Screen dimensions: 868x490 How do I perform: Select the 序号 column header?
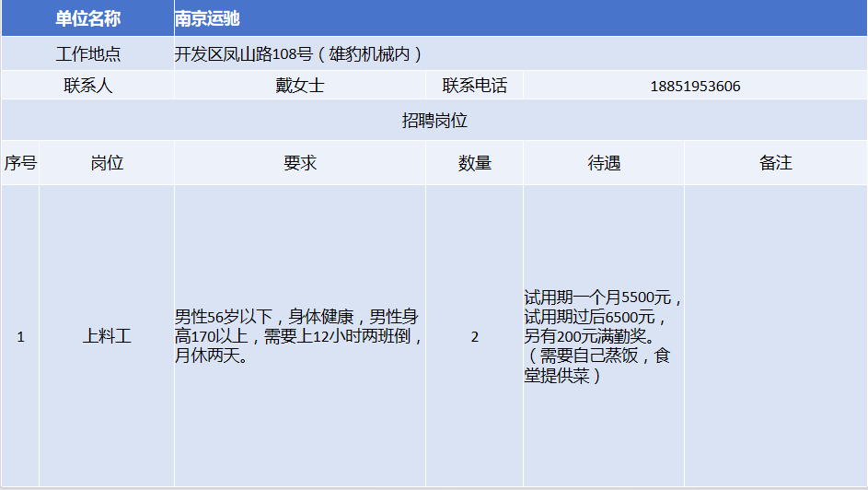pyautogui.click(x=20, y=163)
